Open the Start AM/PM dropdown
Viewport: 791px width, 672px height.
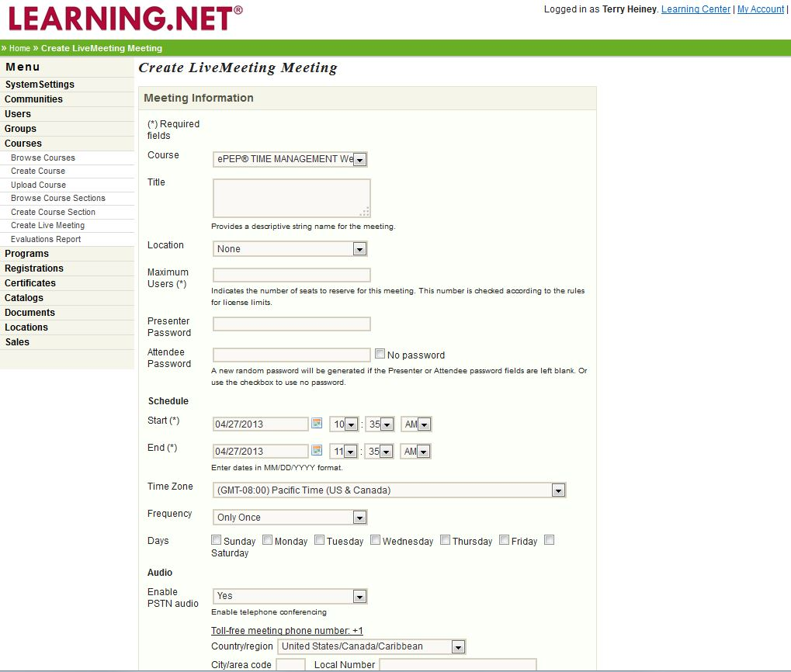coord(416,424)
